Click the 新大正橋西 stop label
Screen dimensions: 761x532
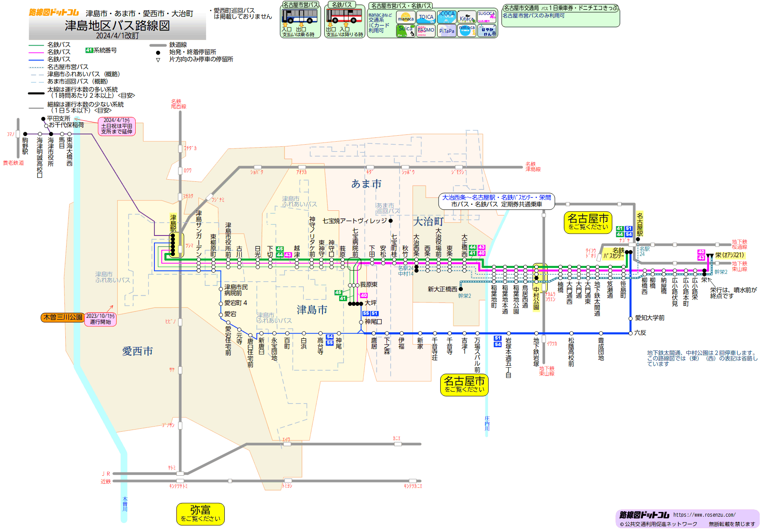point(442,289)
